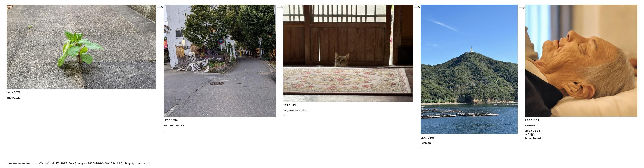Click the arrow after the mountain photo

(x=522, y=8)
